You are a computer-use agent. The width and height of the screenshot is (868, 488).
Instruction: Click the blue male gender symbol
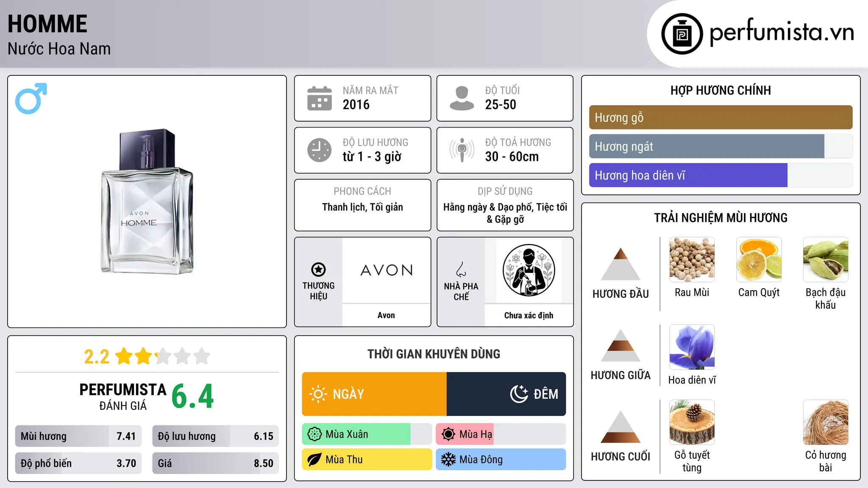pyautogui.click(x=31, y=98)
